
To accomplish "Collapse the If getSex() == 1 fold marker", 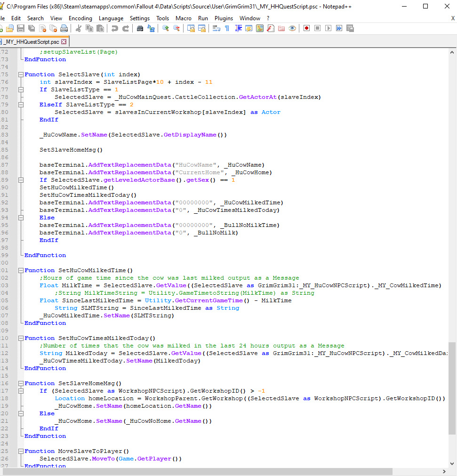I will 21,180.
